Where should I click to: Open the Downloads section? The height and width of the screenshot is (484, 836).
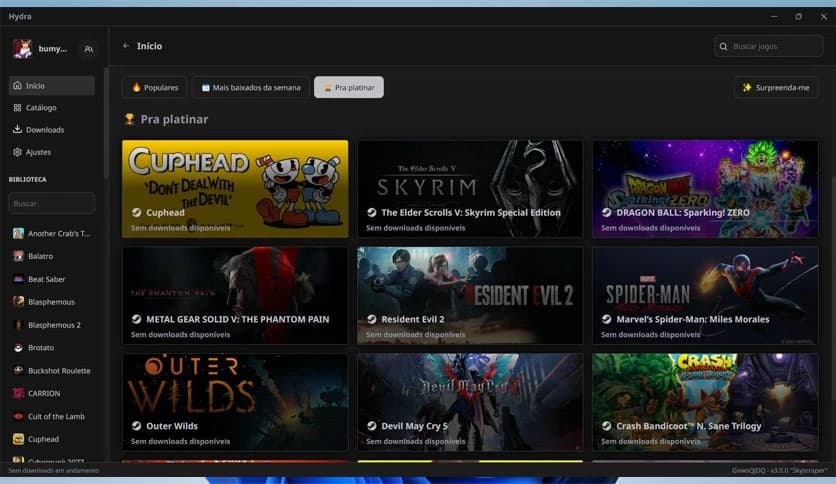(x=52, y=130)
